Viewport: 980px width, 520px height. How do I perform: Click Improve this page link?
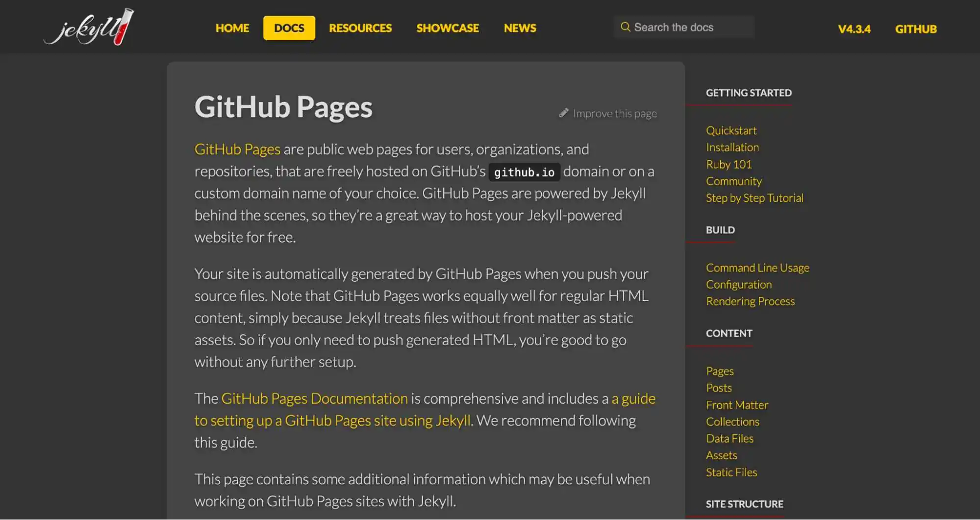coord(615,113)
